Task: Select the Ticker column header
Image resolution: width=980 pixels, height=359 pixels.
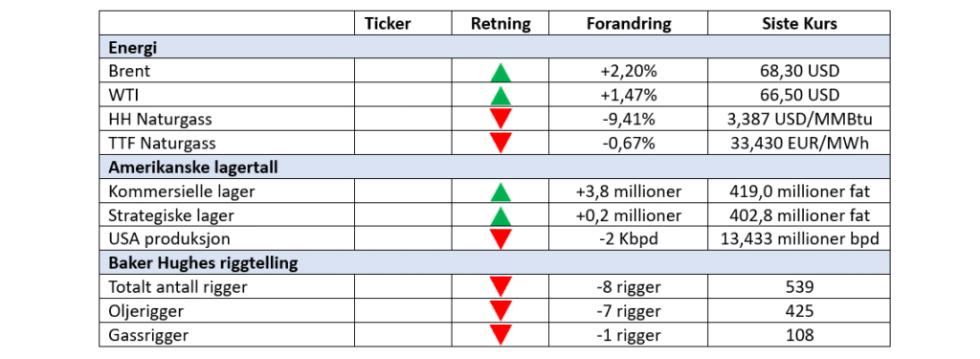Action: [388, 24]
